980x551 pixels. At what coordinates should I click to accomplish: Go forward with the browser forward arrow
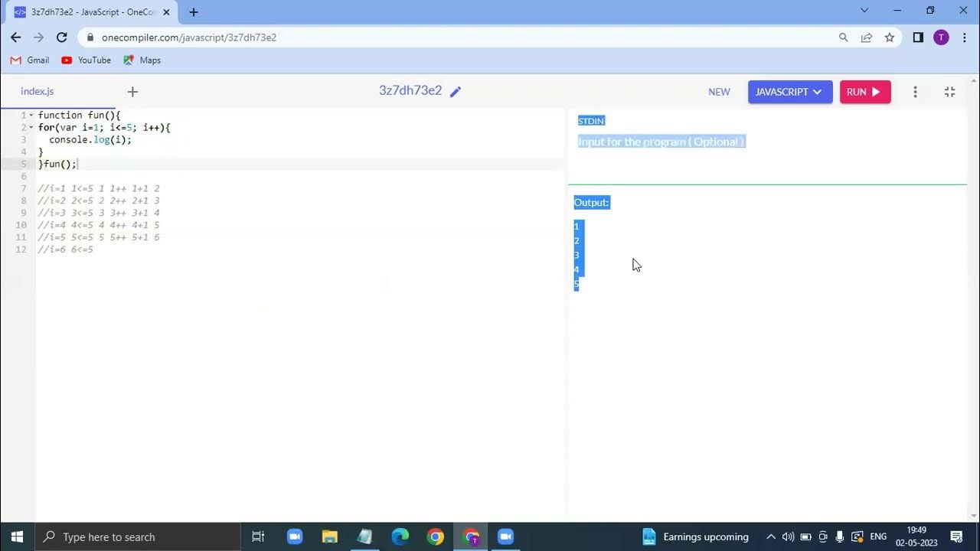tap(38, 37)
